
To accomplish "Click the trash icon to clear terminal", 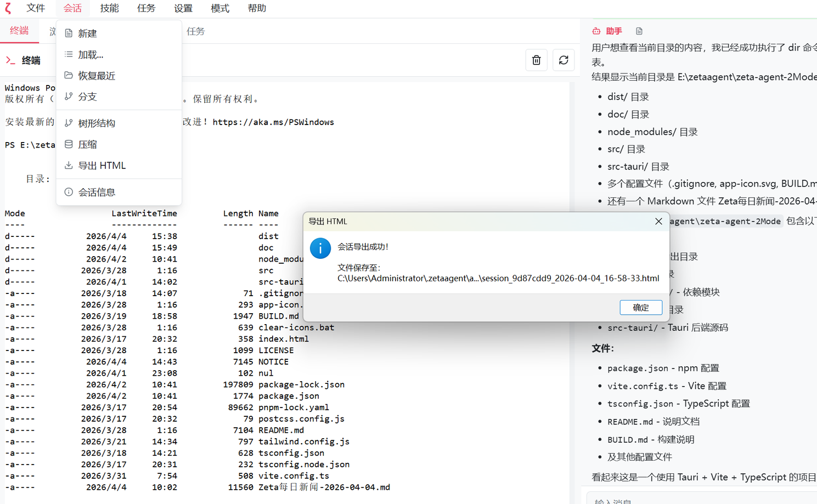I will click(x=536, y=60).
